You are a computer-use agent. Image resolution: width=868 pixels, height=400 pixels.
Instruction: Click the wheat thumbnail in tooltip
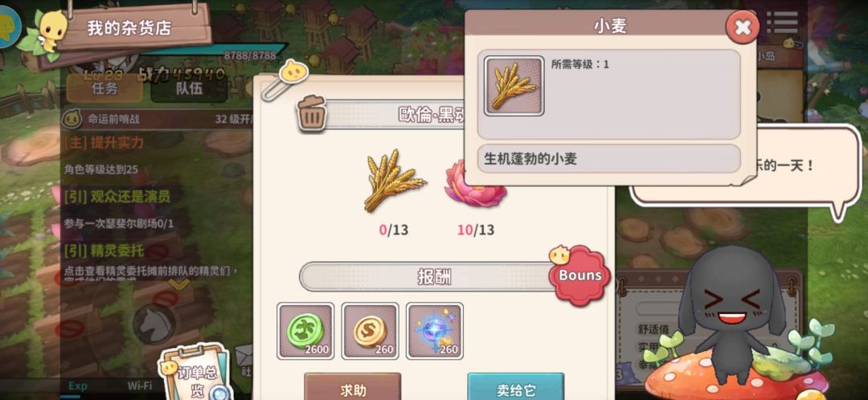tap(514, 86)
